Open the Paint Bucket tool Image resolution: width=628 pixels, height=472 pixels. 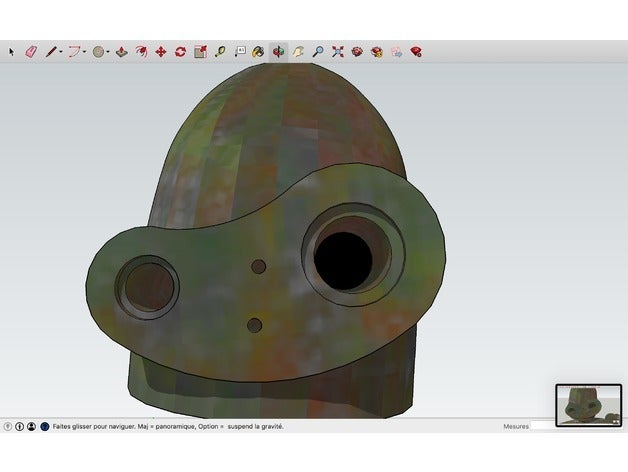[258, 51]
